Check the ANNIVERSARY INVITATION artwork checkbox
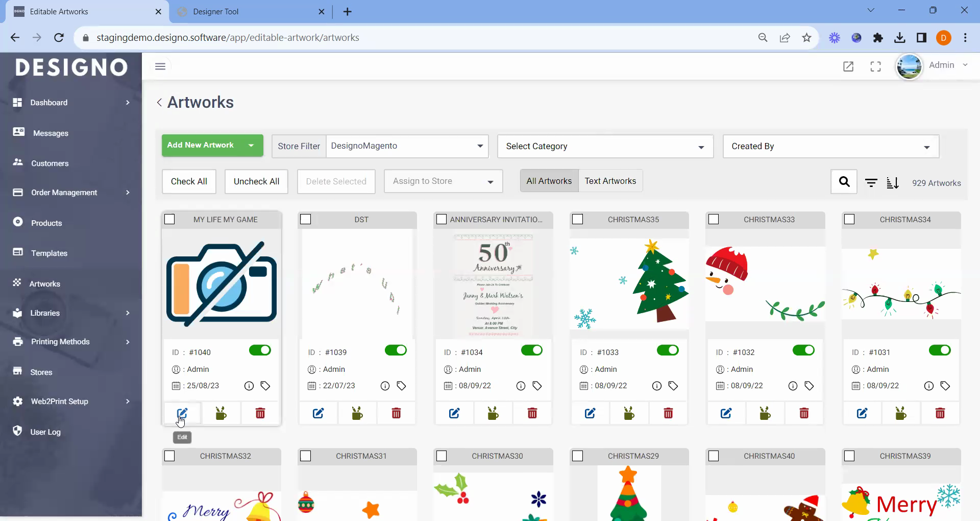This screenshot has height=521, width=980. (442, 220)
